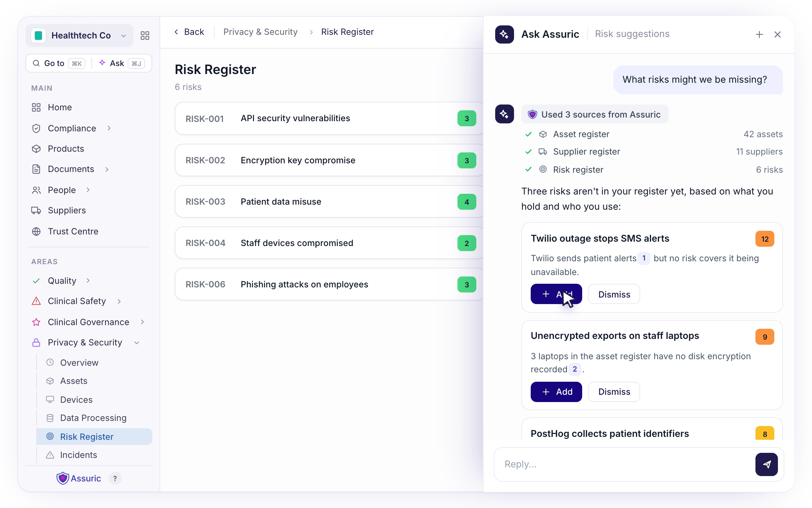
Task: Click the Products cube icon
Action: click(x=36, y=149)
